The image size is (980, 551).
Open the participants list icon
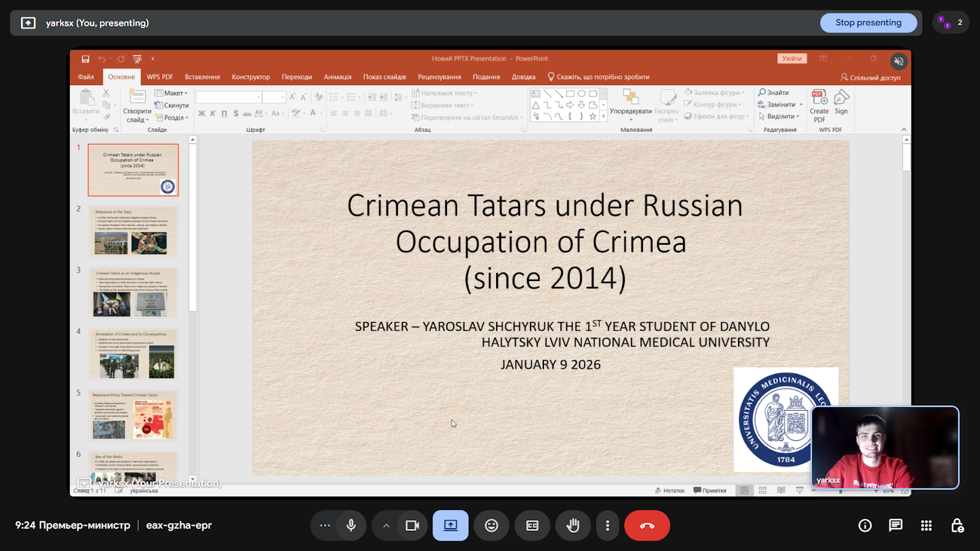[x=951, y=23]
